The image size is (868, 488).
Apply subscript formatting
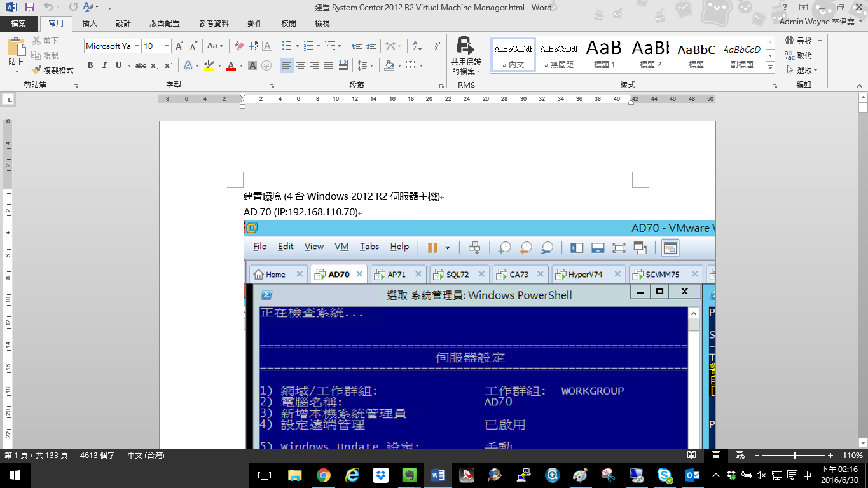coord(155,65)
